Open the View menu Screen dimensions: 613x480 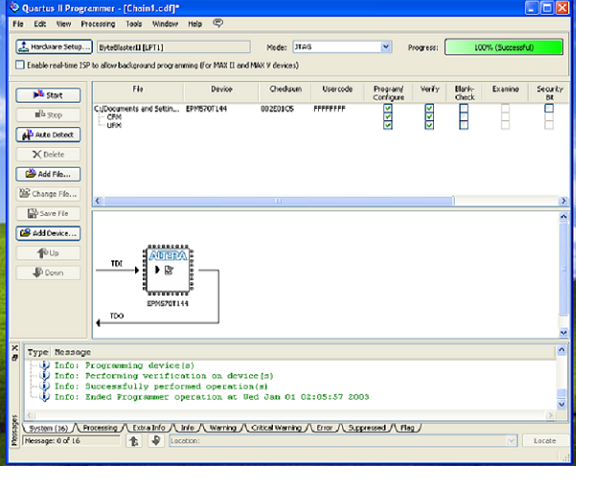point(63,24)
